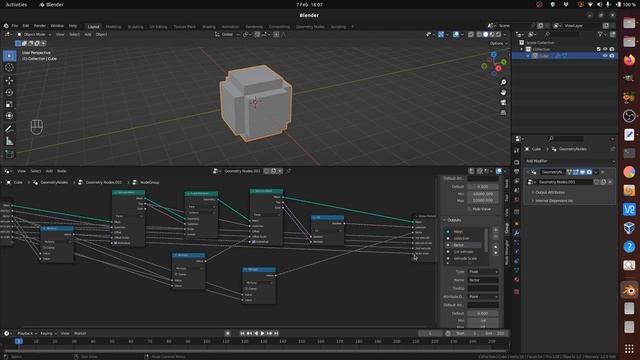
Task: Open the Global transform orientation dropdown
Action: (x=227, y=35)
